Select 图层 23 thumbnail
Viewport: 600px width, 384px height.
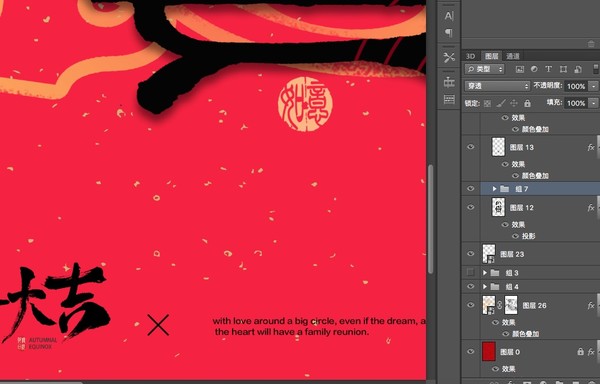pos(489,254)
